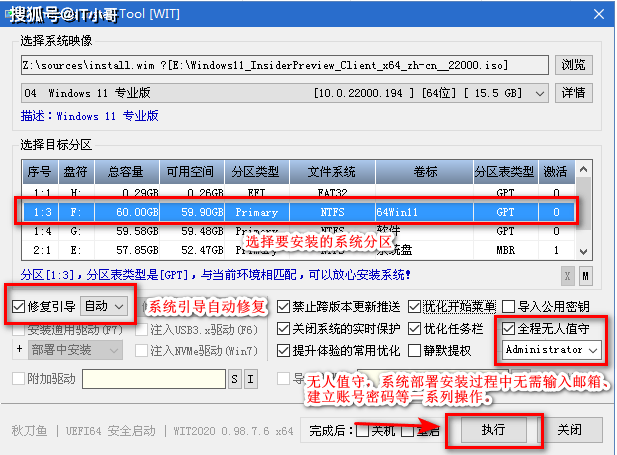Enable 安装通用驱动(F7) checkbox
This screenshot has height=455, width=617.
click(18, 330)
